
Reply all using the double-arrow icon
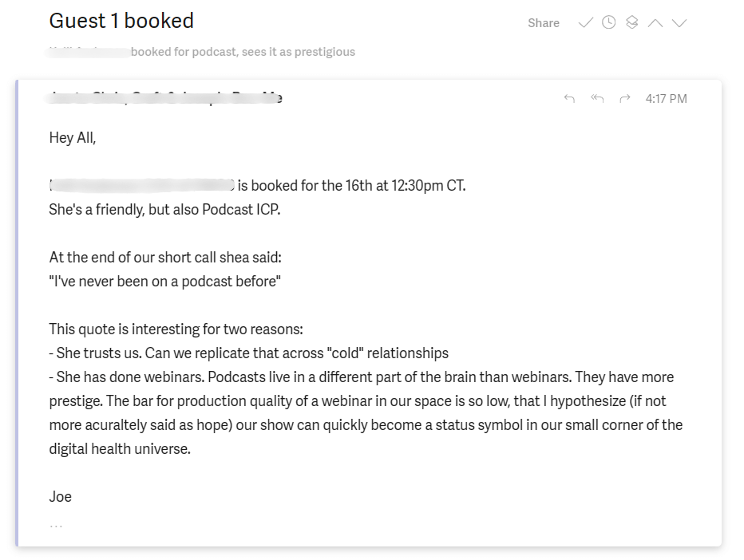click(596, 98)
